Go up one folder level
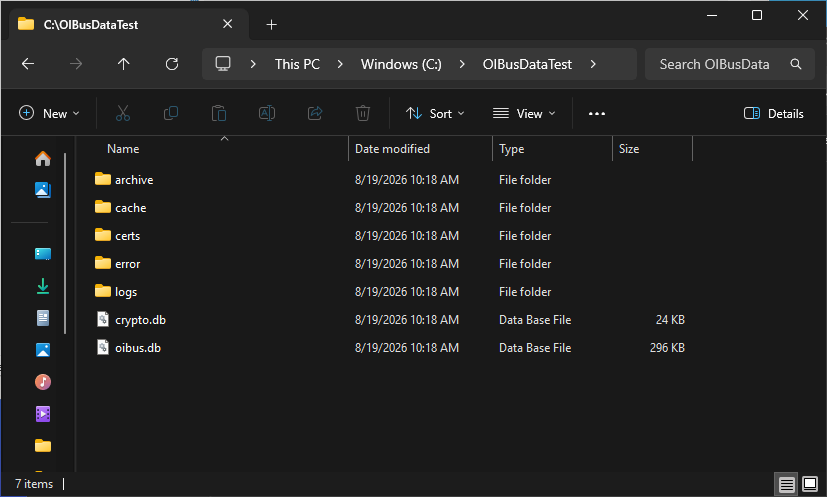Image resolution: width=827 pixels, height=497 pixels. 123,64
